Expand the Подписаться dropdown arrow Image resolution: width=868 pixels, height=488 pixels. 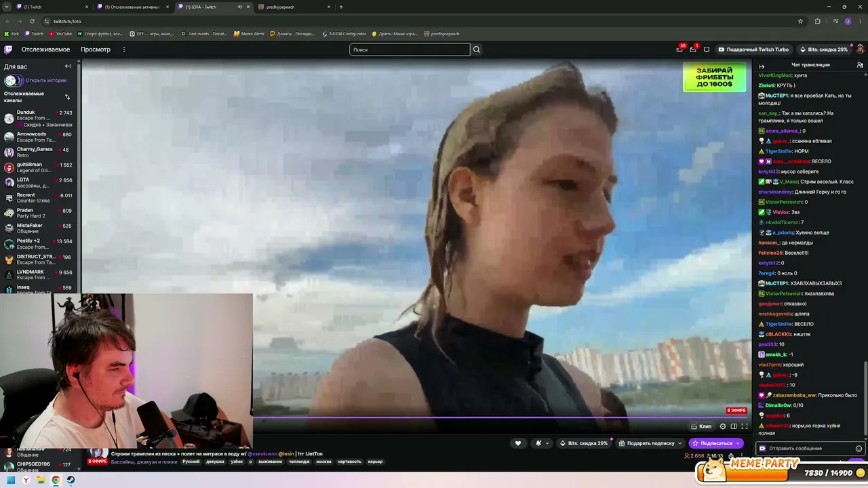[x=738, y=443]
